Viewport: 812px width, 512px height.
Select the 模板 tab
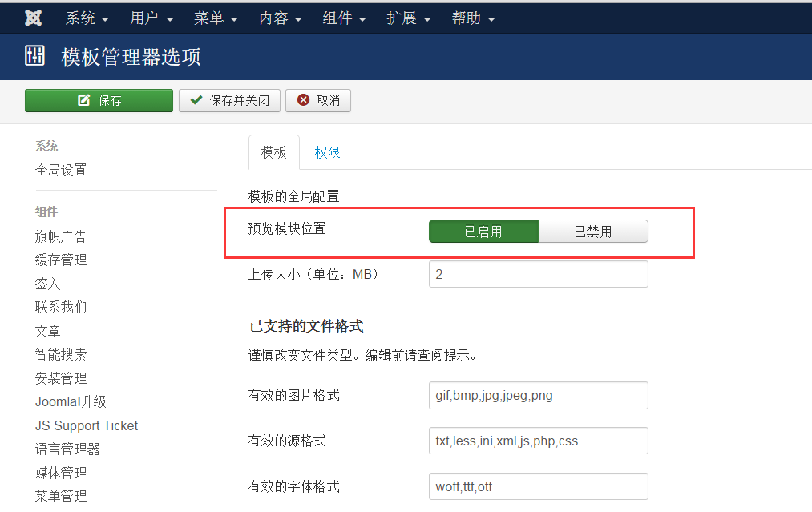[x=273, y=152]
